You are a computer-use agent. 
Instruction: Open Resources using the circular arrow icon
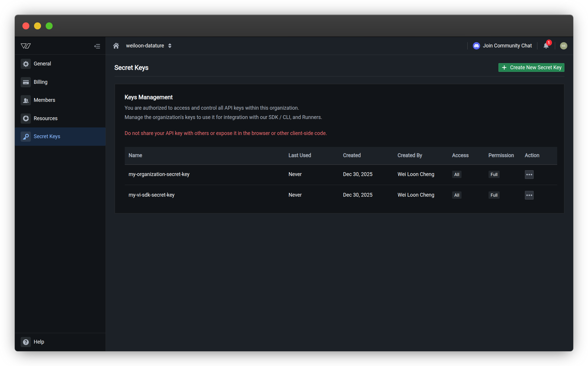tap(26, 118)
